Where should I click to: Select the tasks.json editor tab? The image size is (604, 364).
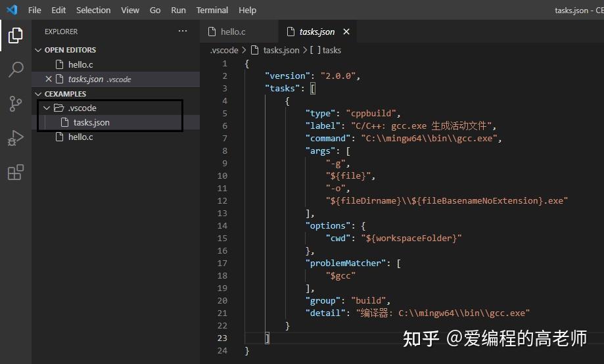317,32
